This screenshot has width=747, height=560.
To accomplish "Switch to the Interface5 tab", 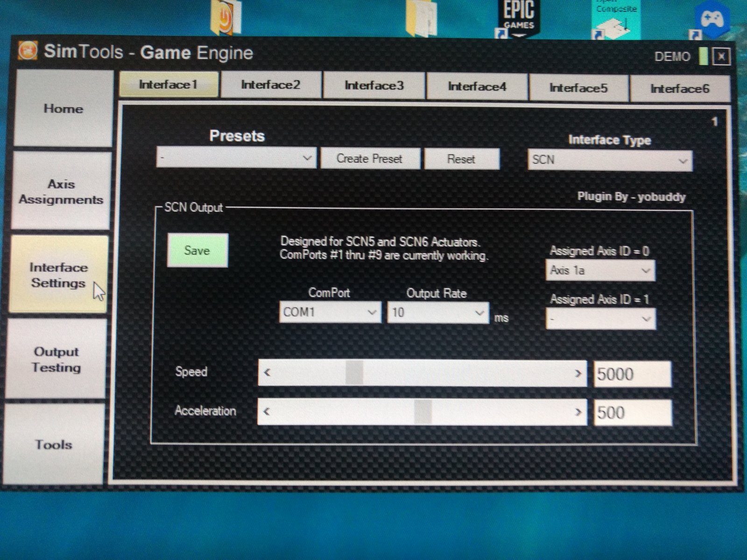I will pos(578,88).
